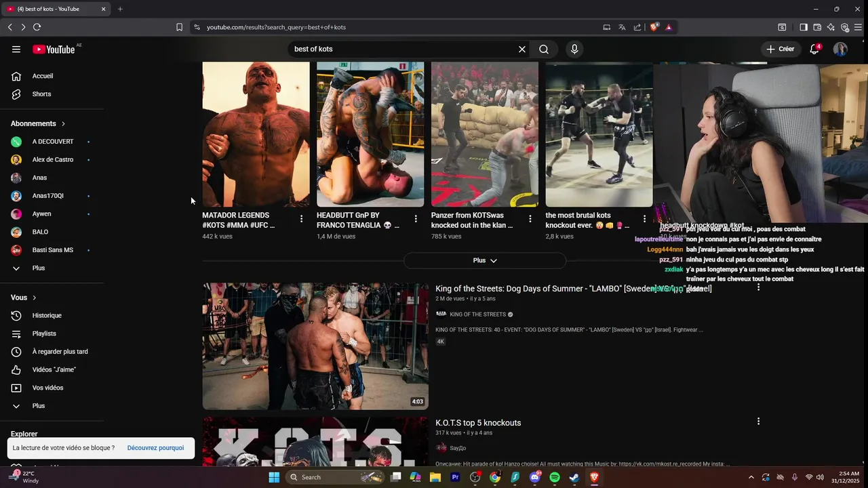
Task: Go to the YouTube home logo
Action: coord(54,49)
